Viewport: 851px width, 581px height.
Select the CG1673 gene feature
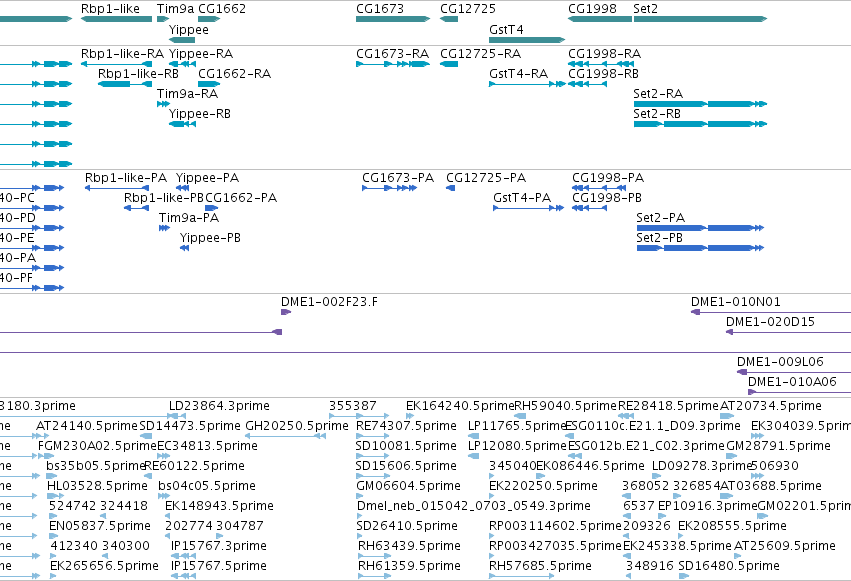pos(393,19)
